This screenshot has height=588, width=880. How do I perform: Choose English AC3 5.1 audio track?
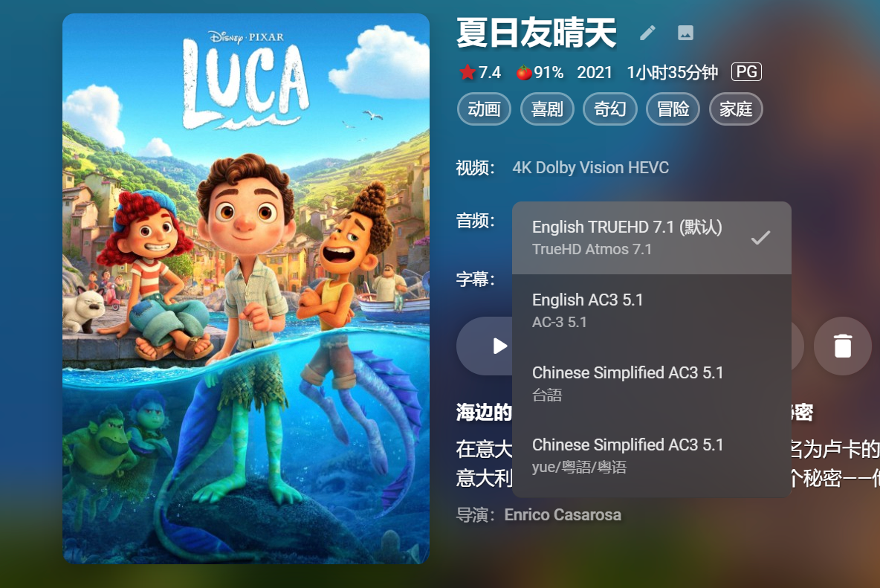click(x=652, y=310)
